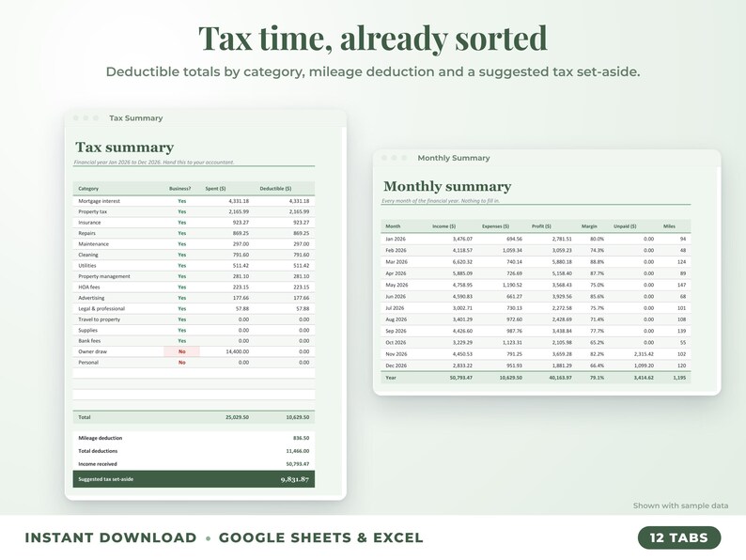Click the "No" cell in the Personal row
This screenshot has height=560, width=746.
pos(181,363)
